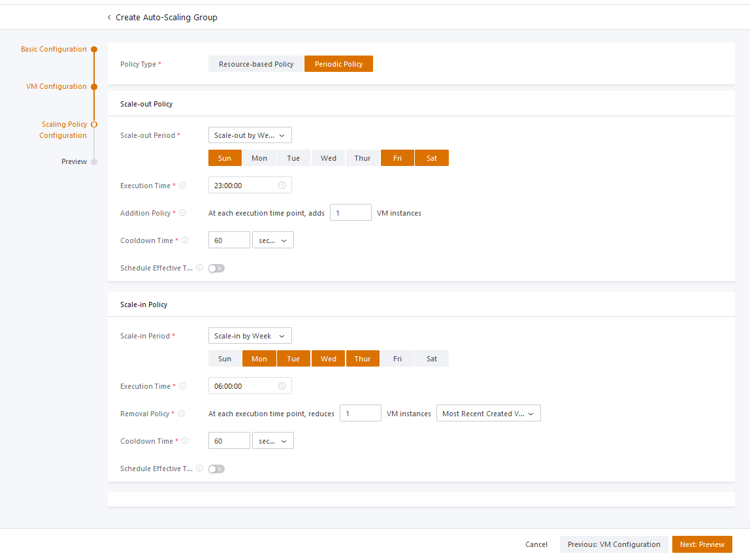Switch to Resource-based Policy type
The image size is (750, 560).
(x=256, y=64)
